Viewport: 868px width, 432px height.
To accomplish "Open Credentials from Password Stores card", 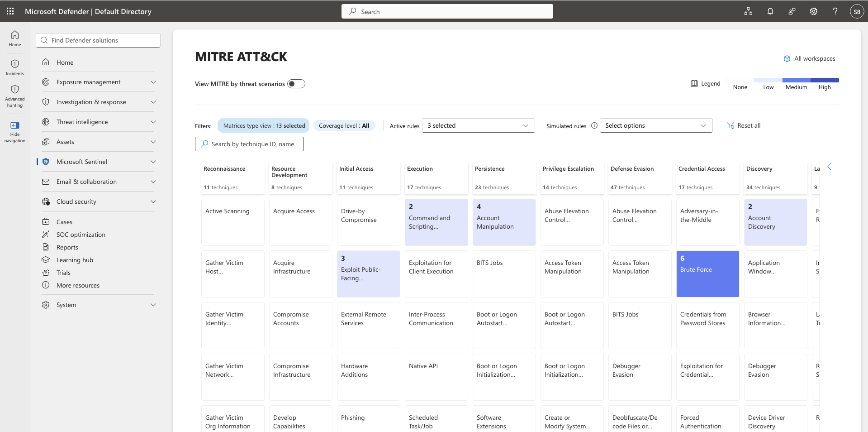I will (x=707, y=326).
